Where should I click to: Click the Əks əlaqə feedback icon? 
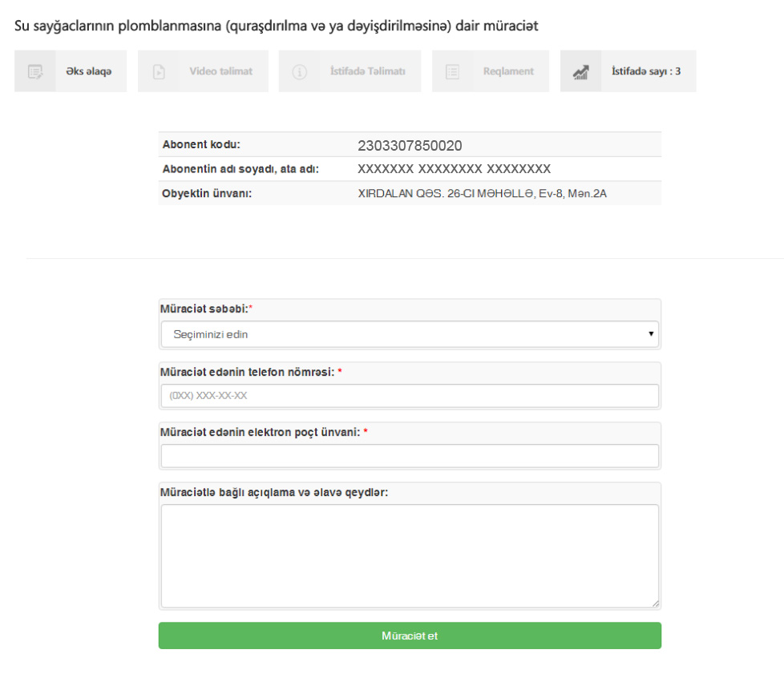click(35, 71)
